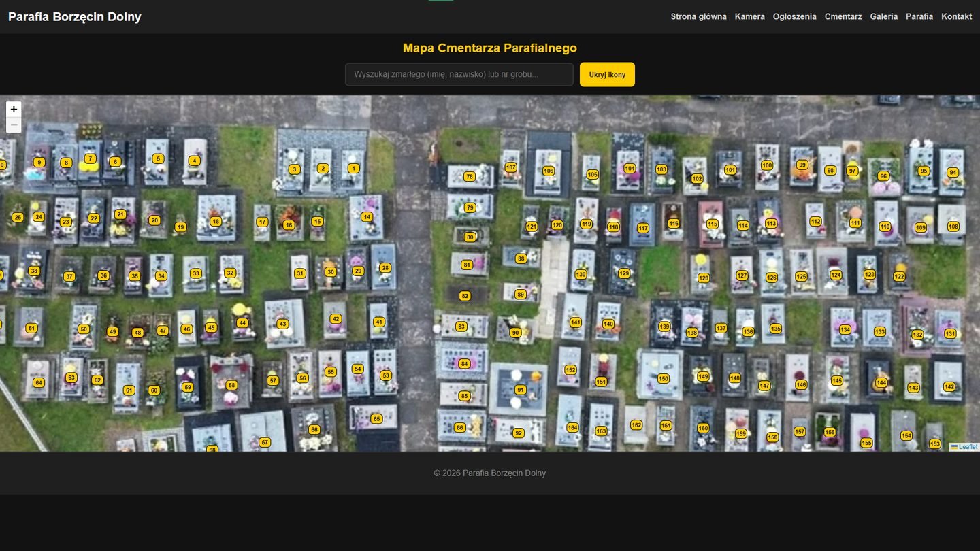This screenshot has height=551, width=980.
Task: Open details for grave marker 150
Action: click(x=664, y=378)
